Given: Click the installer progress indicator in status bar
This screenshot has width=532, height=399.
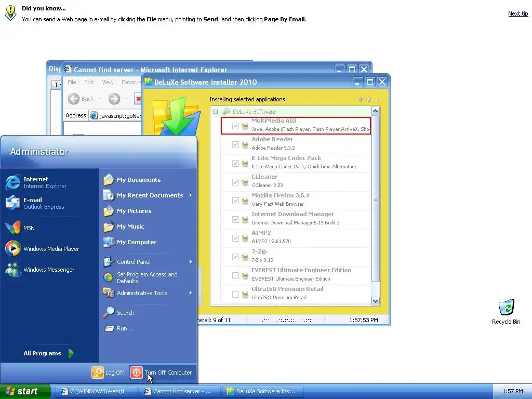Looking at the screenshot, I should (286, 320).
